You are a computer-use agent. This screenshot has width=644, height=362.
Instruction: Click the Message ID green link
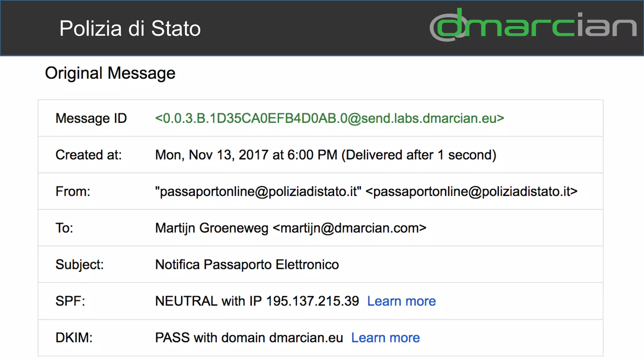[x=329, y=118]
